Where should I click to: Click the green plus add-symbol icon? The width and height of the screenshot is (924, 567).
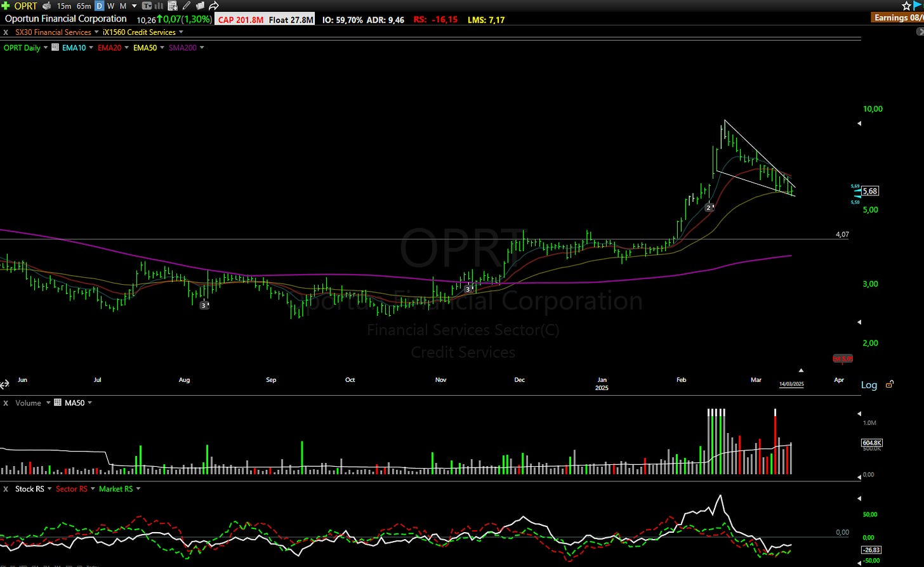tap(6, 6)
